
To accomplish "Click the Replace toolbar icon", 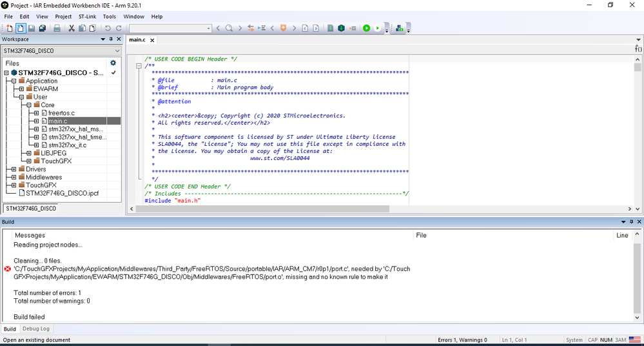I will click(251, 28).
